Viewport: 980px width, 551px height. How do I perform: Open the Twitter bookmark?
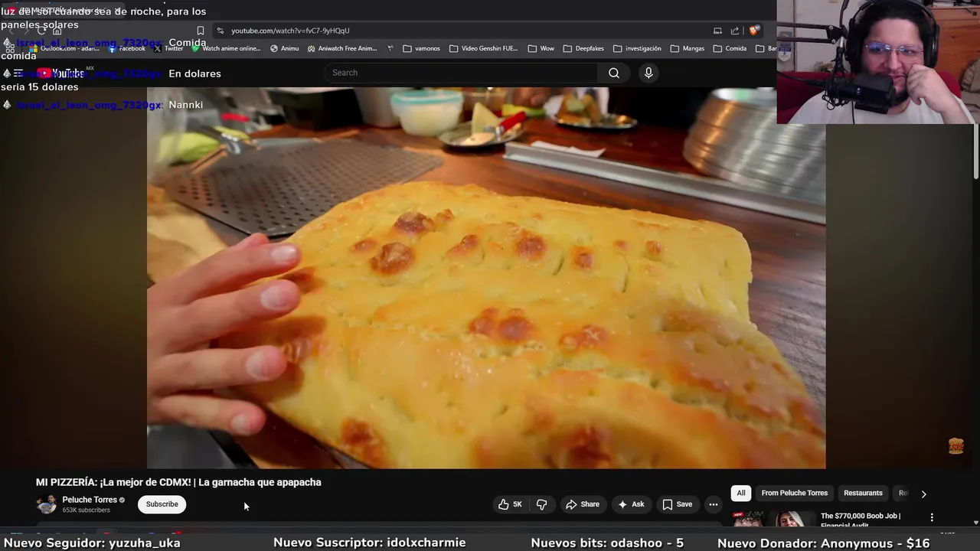[168, 48]
